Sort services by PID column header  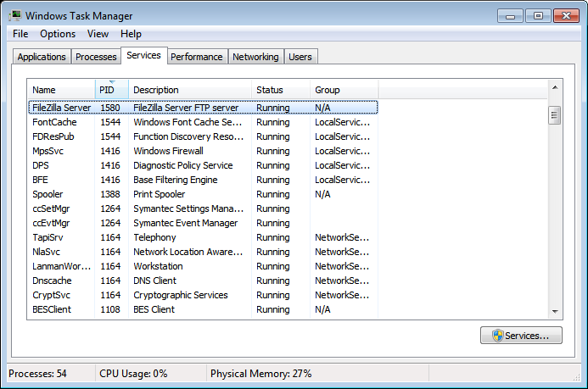[x=112, y=90]
